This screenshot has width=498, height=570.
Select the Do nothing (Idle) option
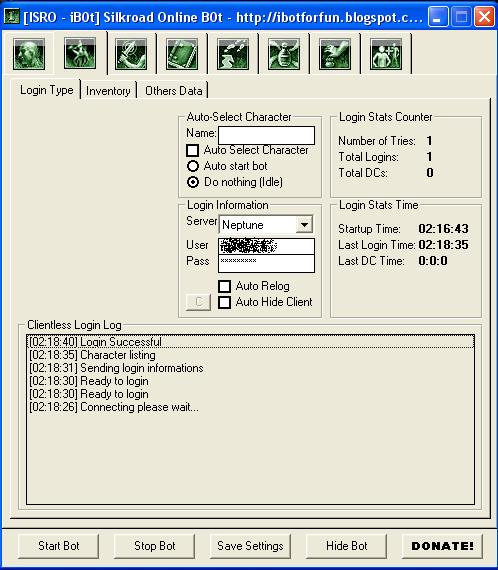[193, 182]
